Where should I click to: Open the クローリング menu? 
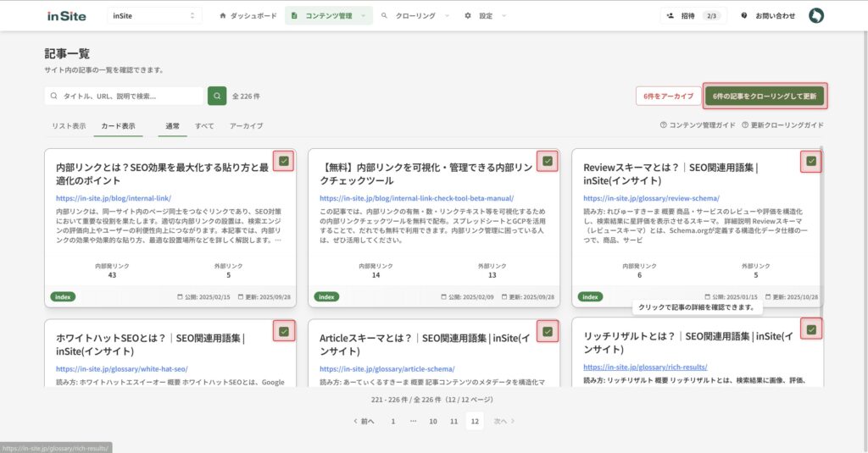pos(415,15)
